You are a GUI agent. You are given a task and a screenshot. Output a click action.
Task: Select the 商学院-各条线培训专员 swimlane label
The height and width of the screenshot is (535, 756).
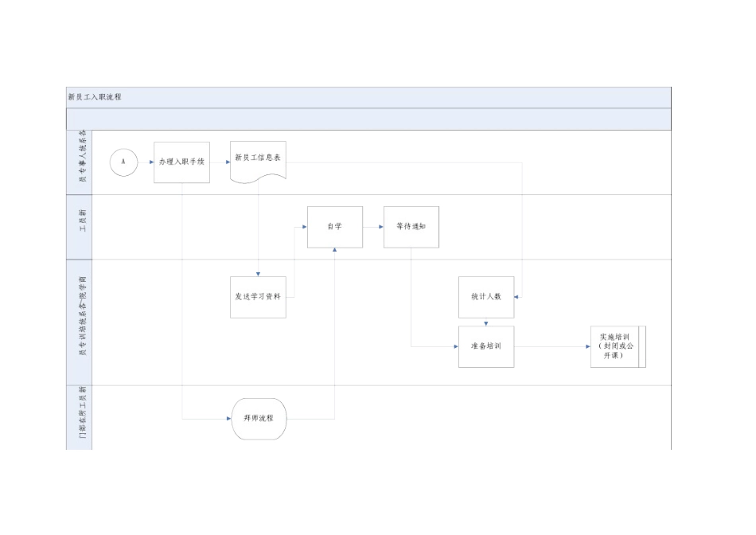point(83,322)
